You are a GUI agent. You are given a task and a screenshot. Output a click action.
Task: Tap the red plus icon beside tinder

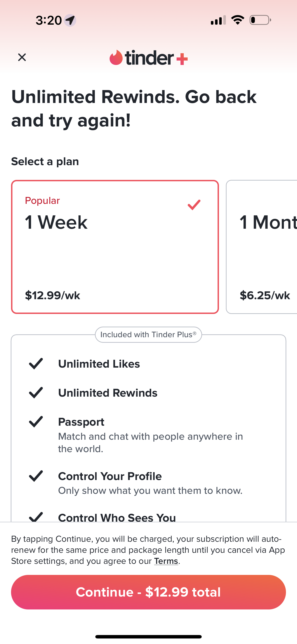coord(182,59)
